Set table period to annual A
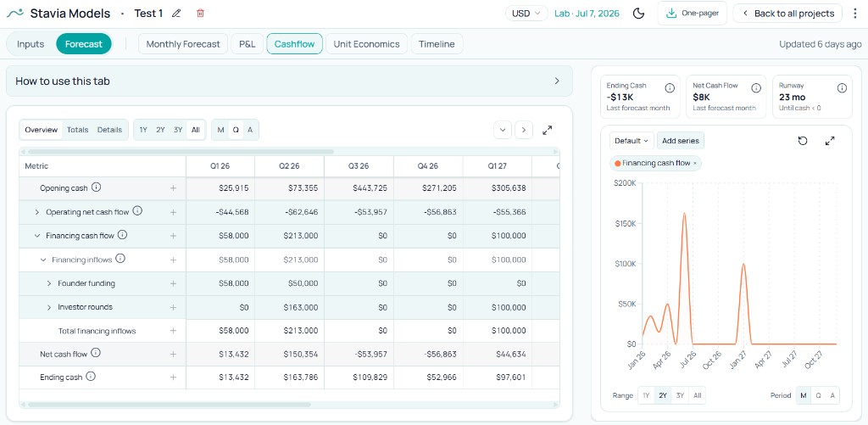Screen dimensions: 868x425 [x=250, y=130]
